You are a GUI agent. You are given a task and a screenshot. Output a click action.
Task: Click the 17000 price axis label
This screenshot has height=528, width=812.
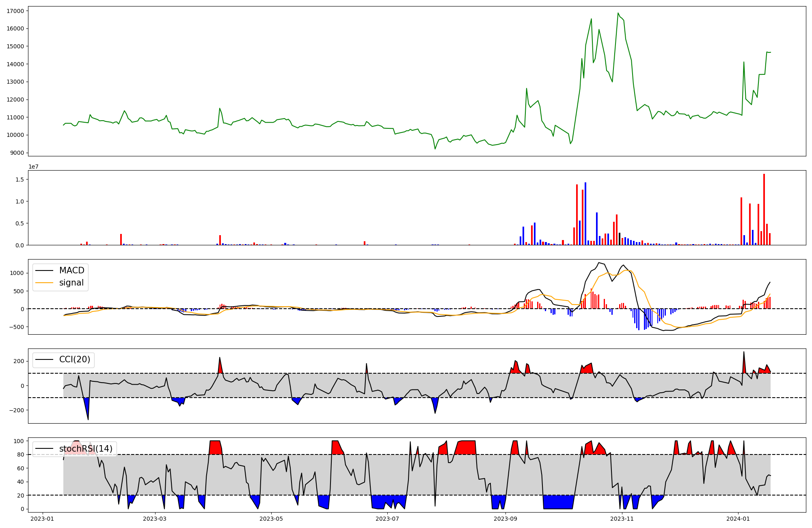(15, 11)
